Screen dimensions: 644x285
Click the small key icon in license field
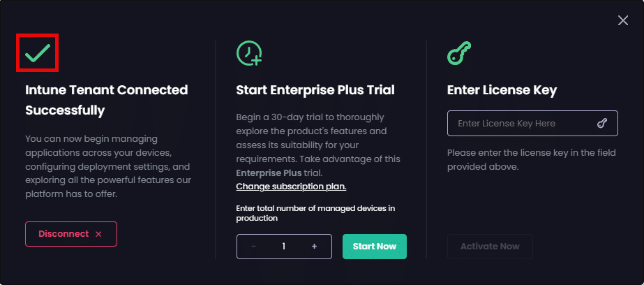click(602, 124)
